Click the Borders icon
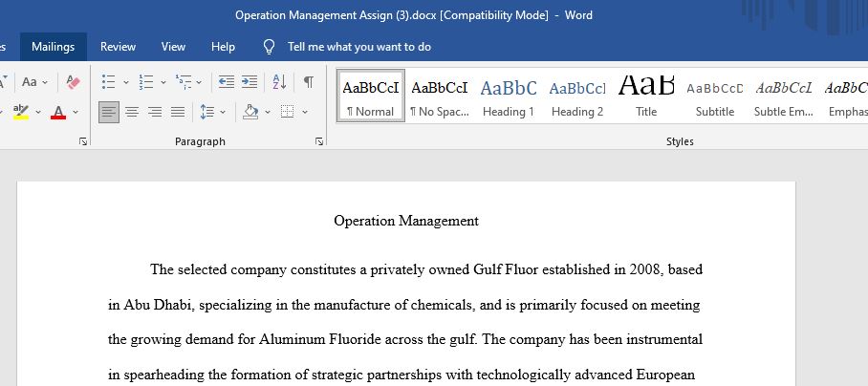The height and width of the screenshot is (386, 868). 287,112
